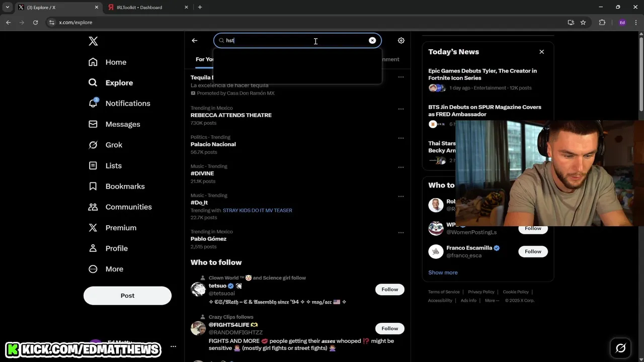Open REBECCA ATTENDS THEATRE trend
Image resolution: width=644 pixels, height=362 pixels.
coord(231,115)
